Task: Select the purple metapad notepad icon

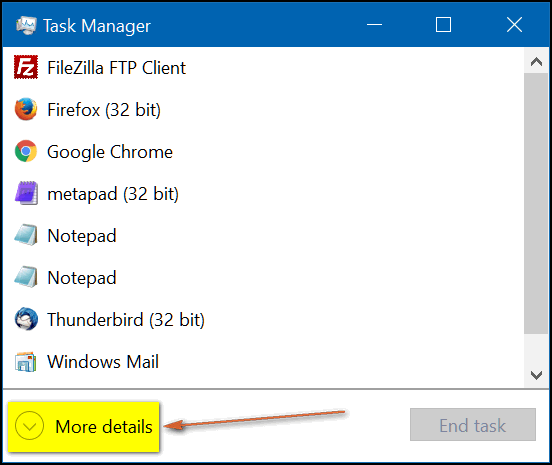Action: (26, 193)
